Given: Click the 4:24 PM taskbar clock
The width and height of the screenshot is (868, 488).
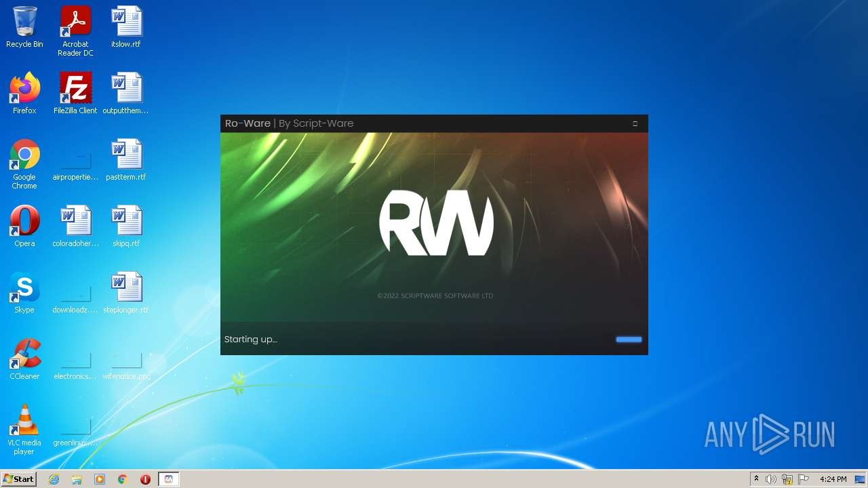Looking at the screenshot, I should (x=833, y=479).
